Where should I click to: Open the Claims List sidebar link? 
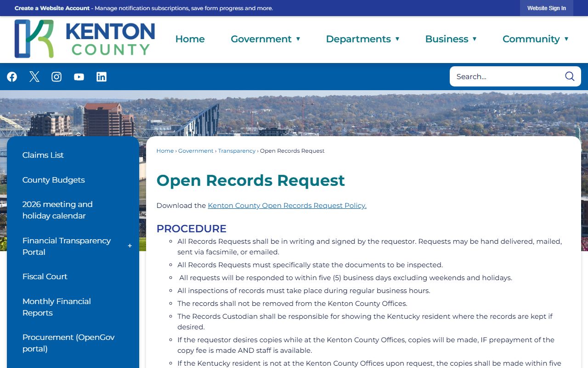pyautogui.click(x=43, y=155)
